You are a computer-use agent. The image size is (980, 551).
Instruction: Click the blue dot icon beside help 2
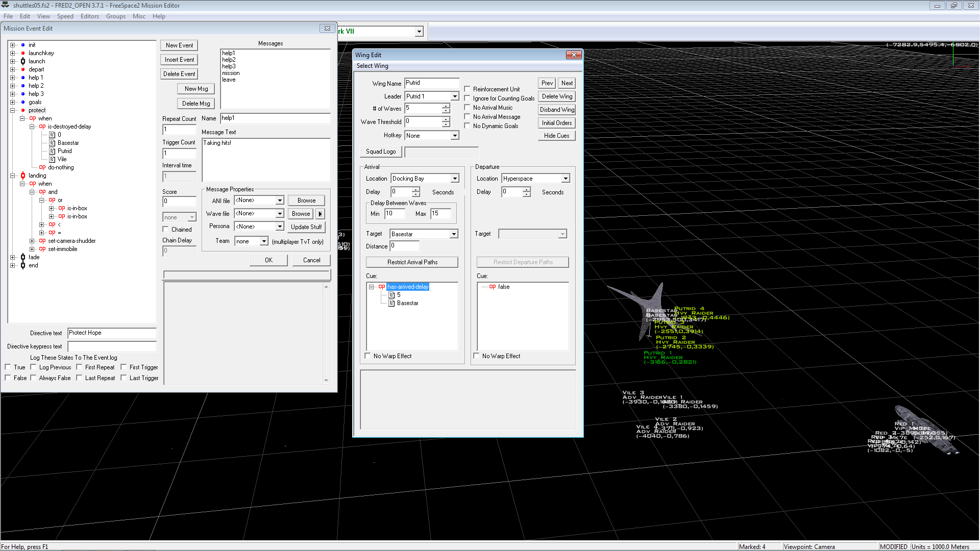pos(23,86)
